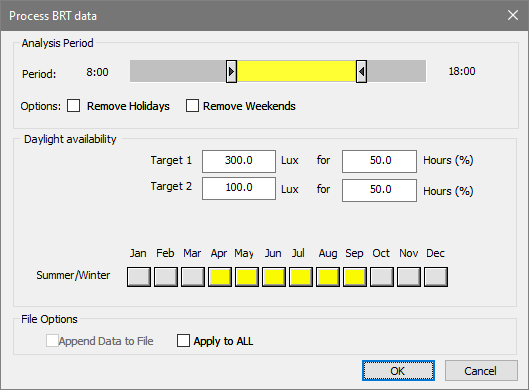Viewport: 529px width, 390px height.
Task: Toggle the Jun summer month box
Action: (274, 277)
